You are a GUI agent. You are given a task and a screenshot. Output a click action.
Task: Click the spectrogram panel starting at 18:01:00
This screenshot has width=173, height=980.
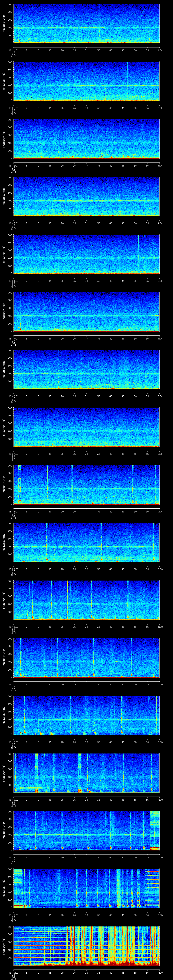click(87, 81)
